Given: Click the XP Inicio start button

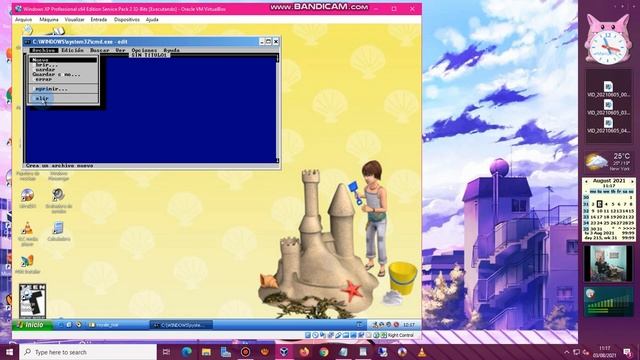Looking at the screenshot, I should pos(32,325).
